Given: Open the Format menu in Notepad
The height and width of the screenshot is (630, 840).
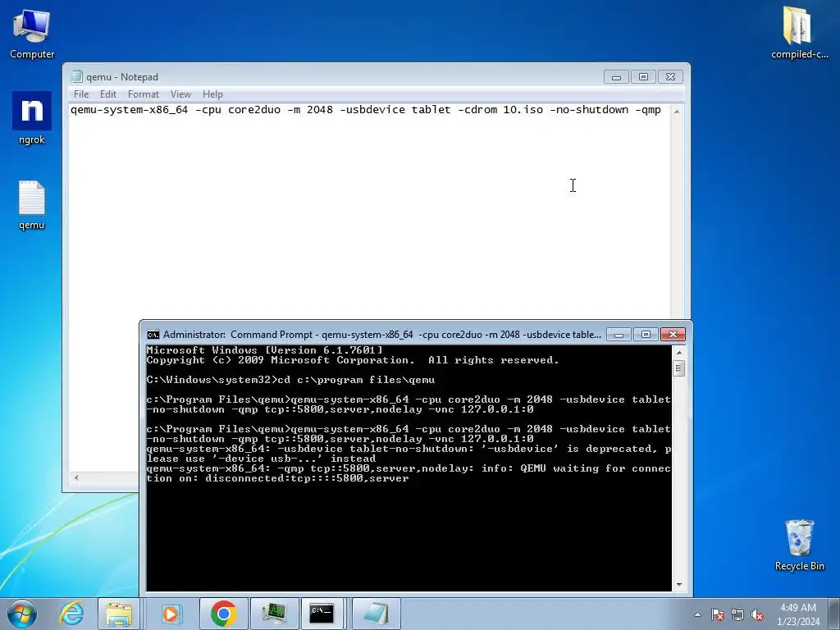Looking at the screenshot, I should [143, 94].
